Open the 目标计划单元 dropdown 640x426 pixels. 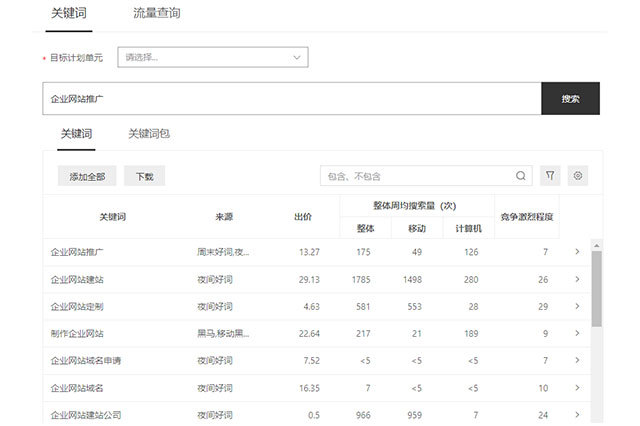[x=213, y=58]
